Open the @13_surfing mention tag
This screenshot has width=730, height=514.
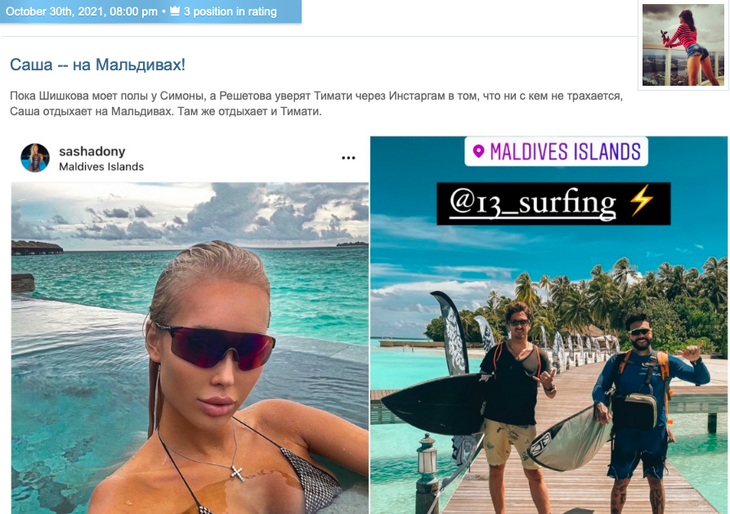pyautogui.click(x=533, y=203)
